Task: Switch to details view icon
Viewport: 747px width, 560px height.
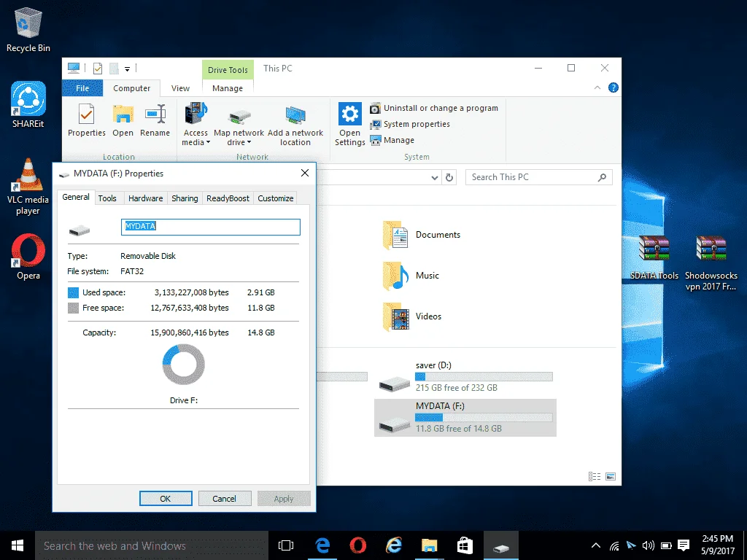Action: tap(594, 476)
